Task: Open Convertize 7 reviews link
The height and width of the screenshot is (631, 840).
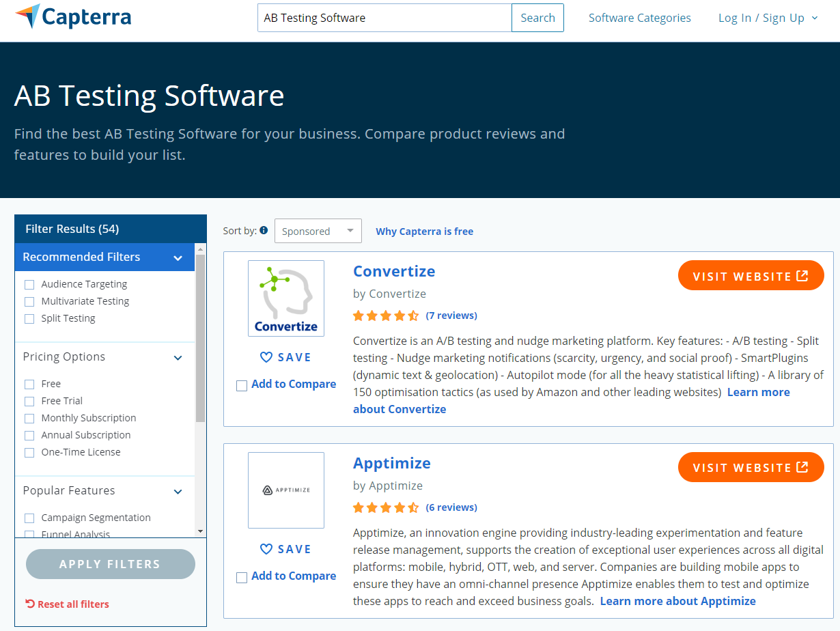Action: coord(451,315)
